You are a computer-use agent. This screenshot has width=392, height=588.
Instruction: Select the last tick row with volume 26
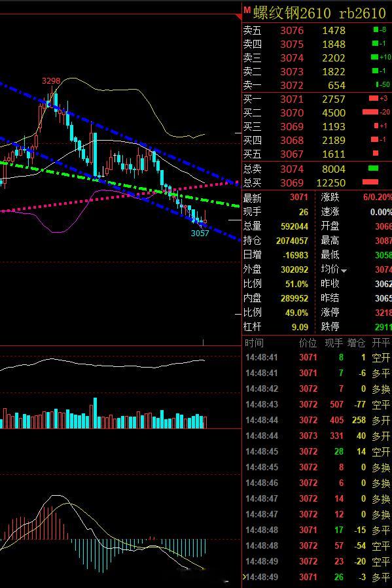[x=317, y=577]
